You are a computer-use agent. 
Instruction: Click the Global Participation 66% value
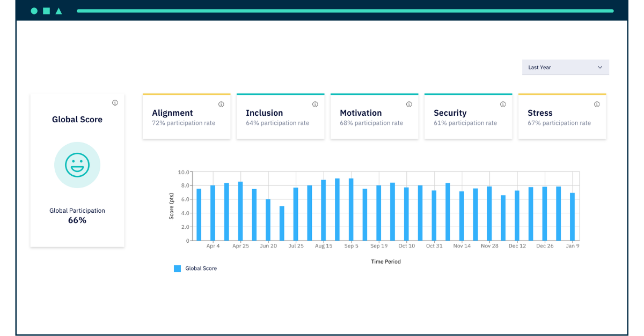click(x=77, y=220)
